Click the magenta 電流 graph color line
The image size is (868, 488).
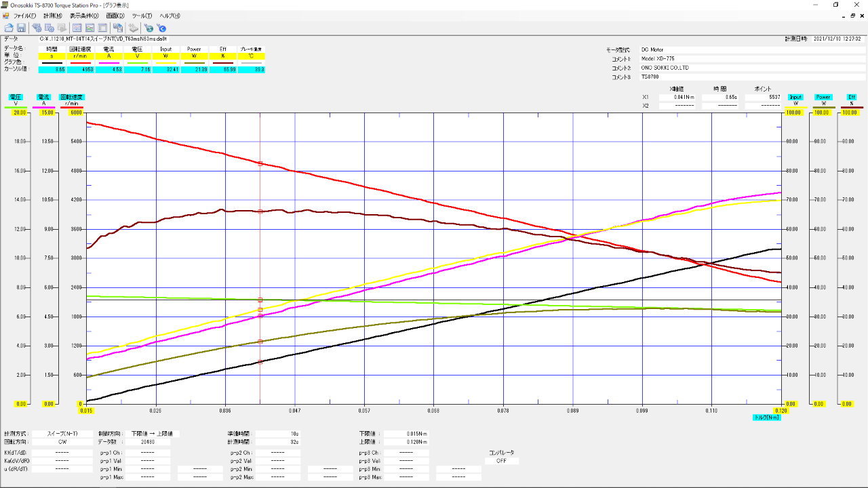[108, 62]
